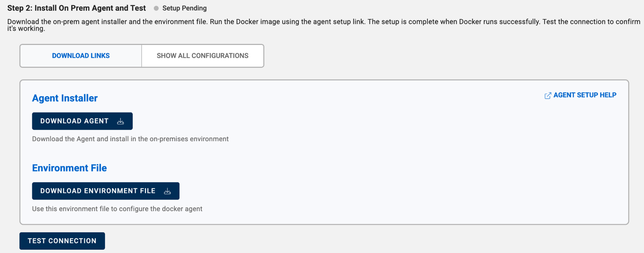The image size is (644, 253).
Task: Click the Step 2 Install On Prem Agent title
Action: (77, 8)
